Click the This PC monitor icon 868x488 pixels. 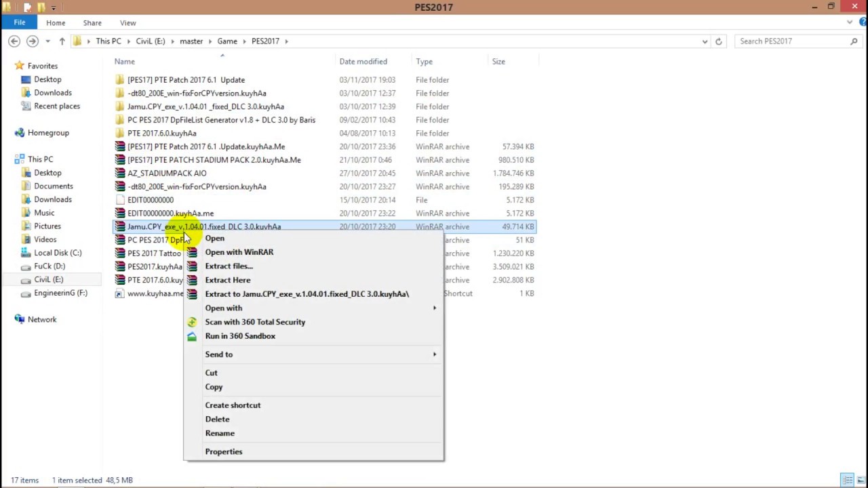pos(19,159)
